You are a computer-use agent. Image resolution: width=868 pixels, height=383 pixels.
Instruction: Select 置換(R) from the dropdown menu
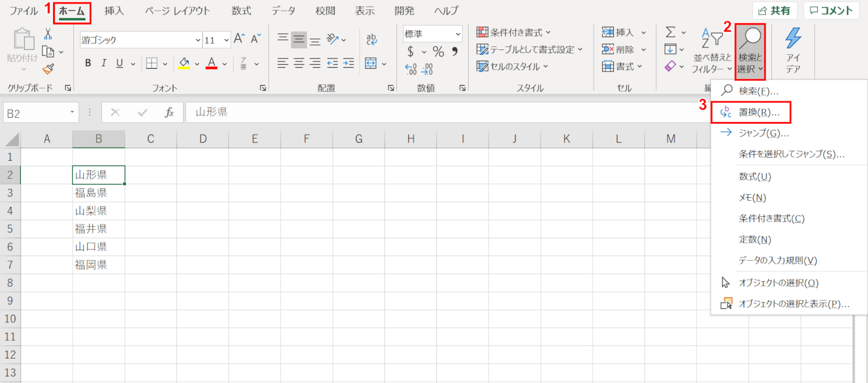coord(755,111)
